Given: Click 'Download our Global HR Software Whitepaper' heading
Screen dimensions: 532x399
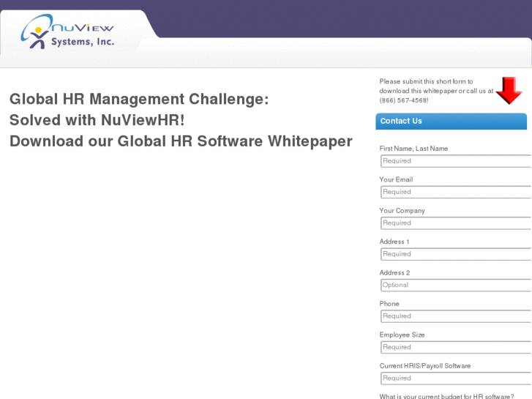Looking at the screenshot, I should [x=181, y=141].
